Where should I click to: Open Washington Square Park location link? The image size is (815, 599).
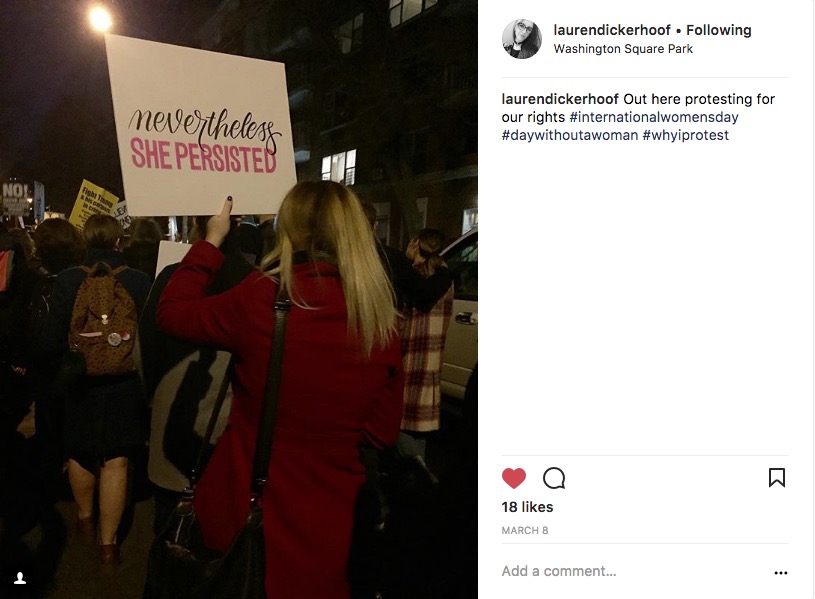click(623, 49)
